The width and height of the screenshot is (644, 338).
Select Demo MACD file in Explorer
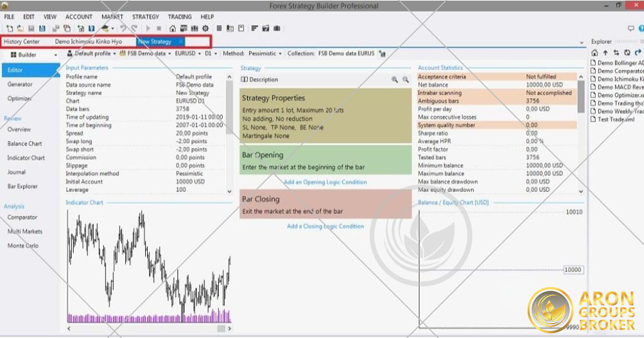click(x=617, y=87)
